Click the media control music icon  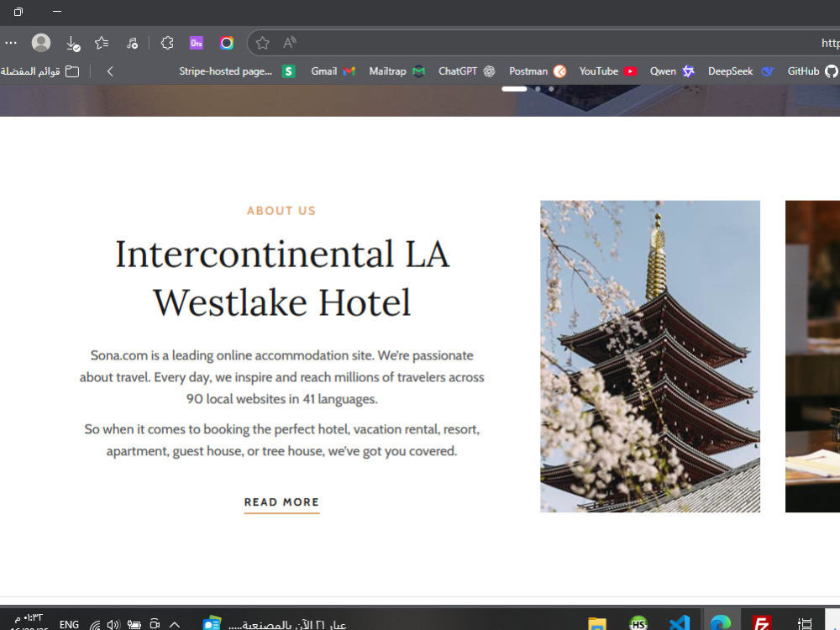[132, 43]
